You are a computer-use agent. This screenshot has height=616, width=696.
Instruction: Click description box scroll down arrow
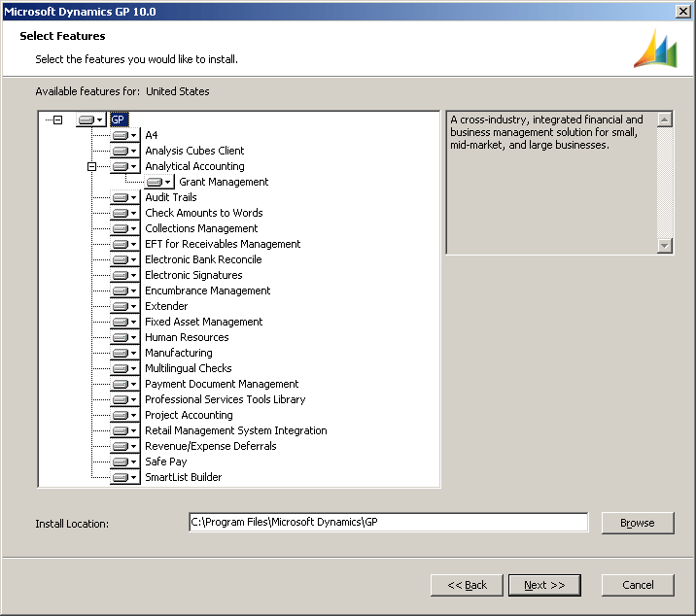[665, 245]
